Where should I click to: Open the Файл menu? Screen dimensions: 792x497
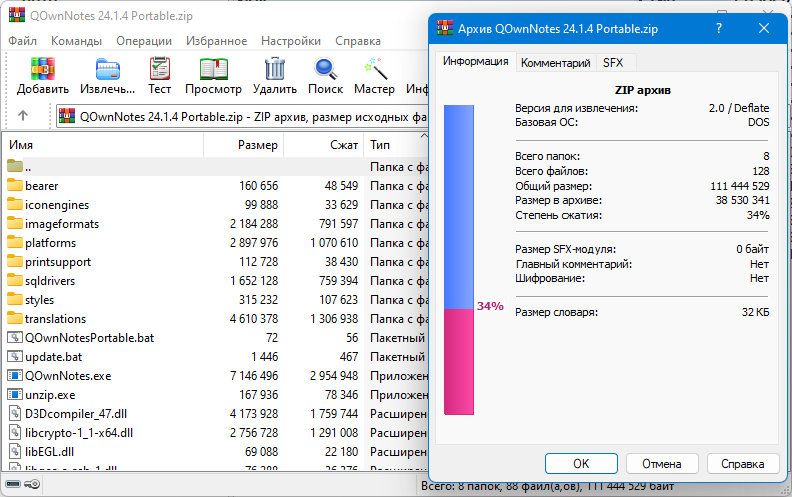[22, 41]
